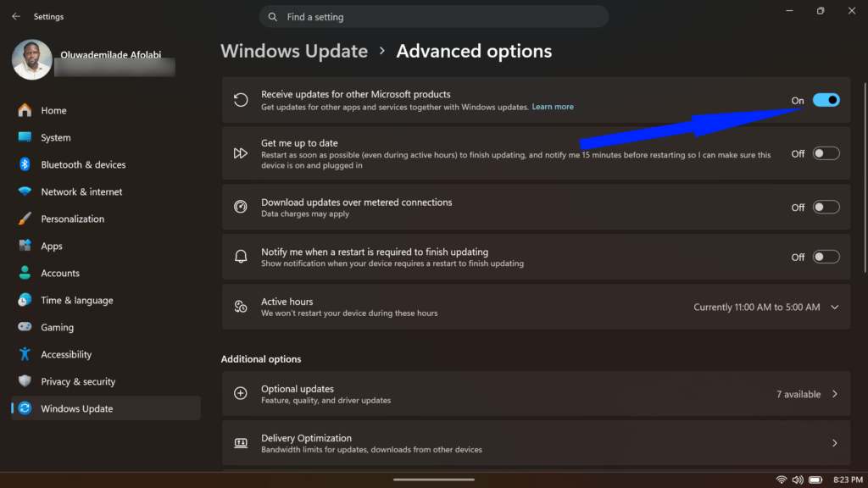Open Bluetooth & devices section
Image resolution: width=868 pixels, height=488 pixels.
pos(106,164)
